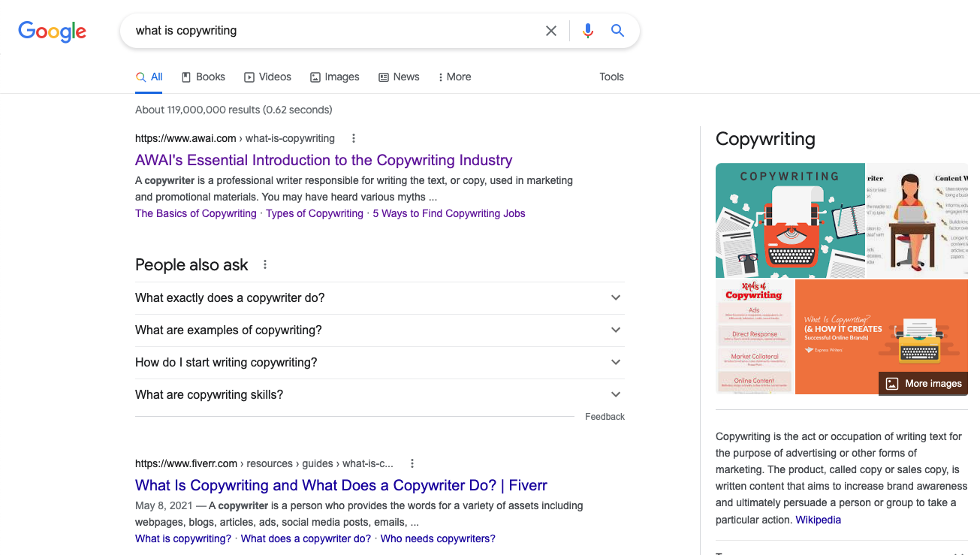This screenshot has width=980, height=555.
Task: Open the AWAI copywriting introduction result
Action: [x=324, y=160]
